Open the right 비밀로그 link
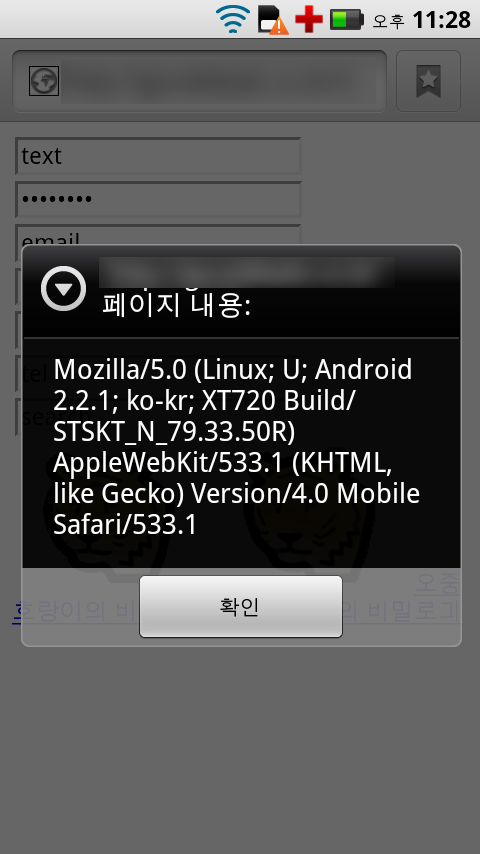The width and height of the screenshot is (480, 854). point(403,611)
